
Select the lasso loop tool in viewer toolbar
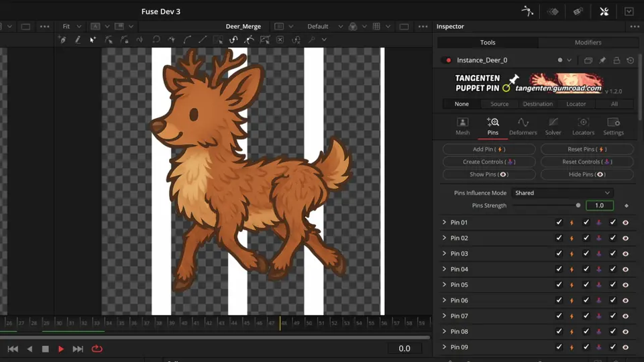tap(156, 40)
